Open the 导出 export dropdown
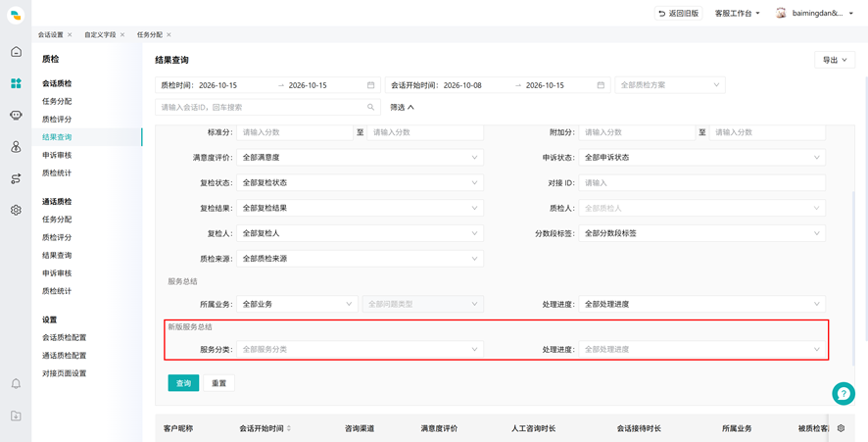 click(835, 61)
